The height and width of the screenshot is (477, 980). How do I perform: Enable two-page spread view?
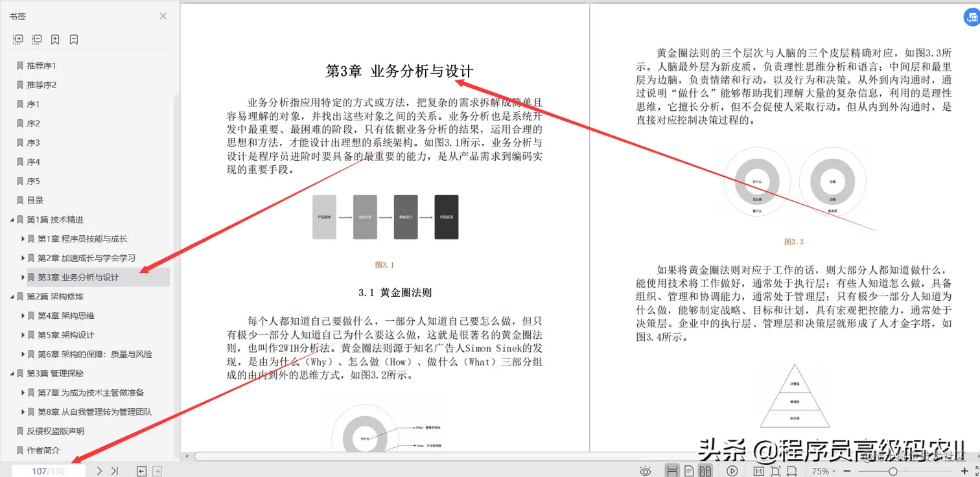[x=705, y=471]
